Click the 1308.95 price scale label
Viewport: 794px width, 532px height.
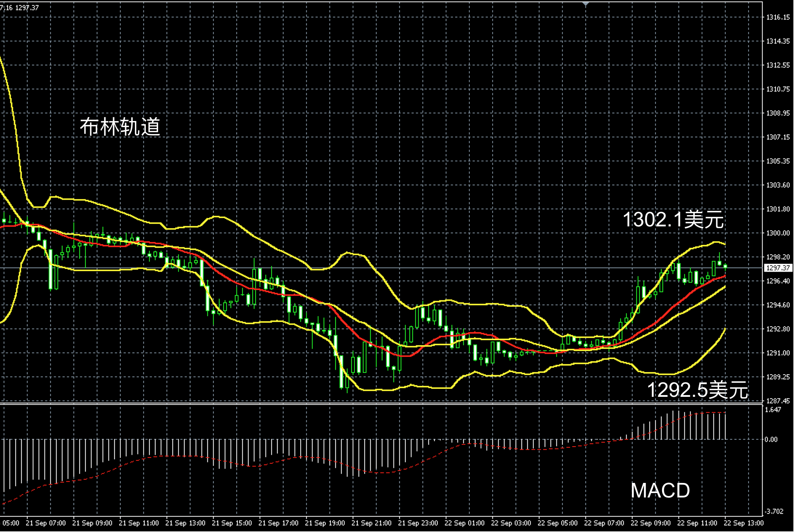click(x=778, y=113)
